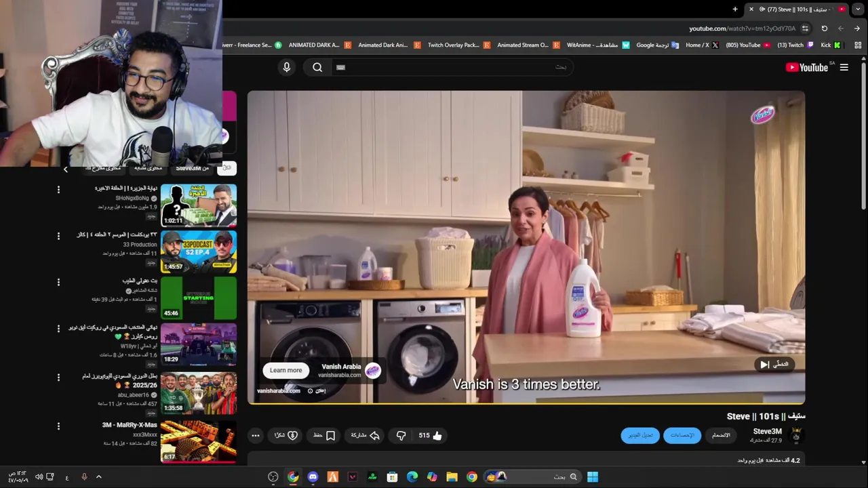Viewport: 868px width, 488px height.
Task: Open the Twitch Overlay Pack bookmark
Action: (458, 45)
